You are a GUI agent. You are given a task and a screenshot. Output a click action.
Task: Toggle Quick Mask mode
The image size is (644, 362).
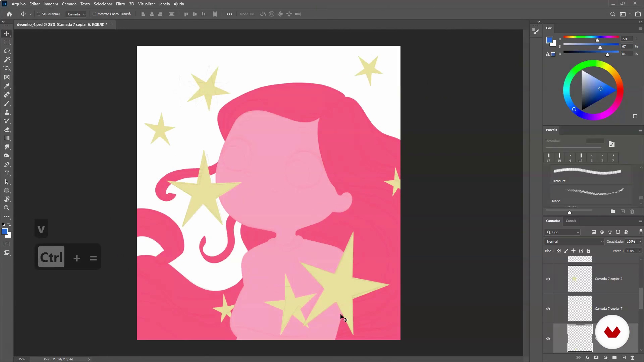pos(7,244)
